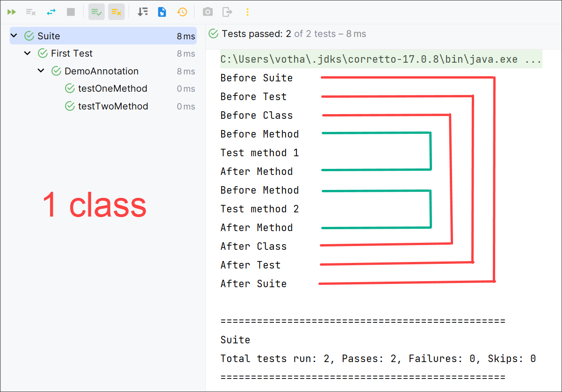Click the 'After Class' console line
The width and height of the screenshot is (562, 392).
pos(253,247)
